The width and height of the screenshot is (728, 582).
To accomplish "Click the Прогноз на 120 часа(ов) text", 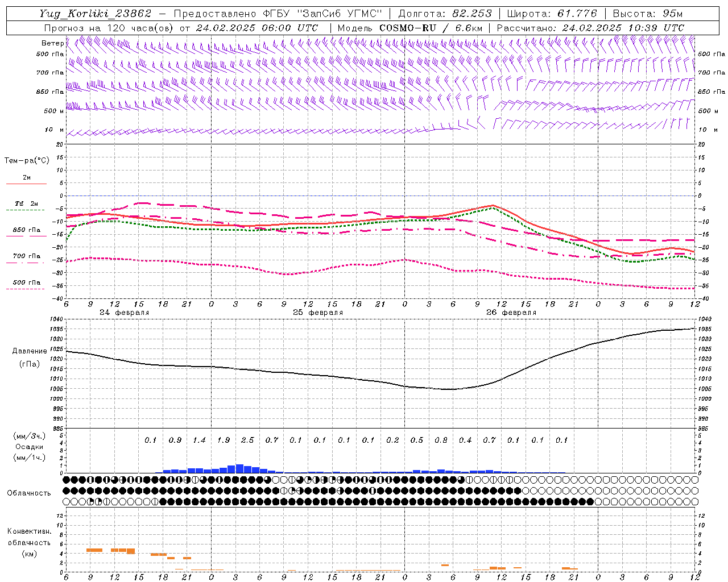I will point(109,28).
